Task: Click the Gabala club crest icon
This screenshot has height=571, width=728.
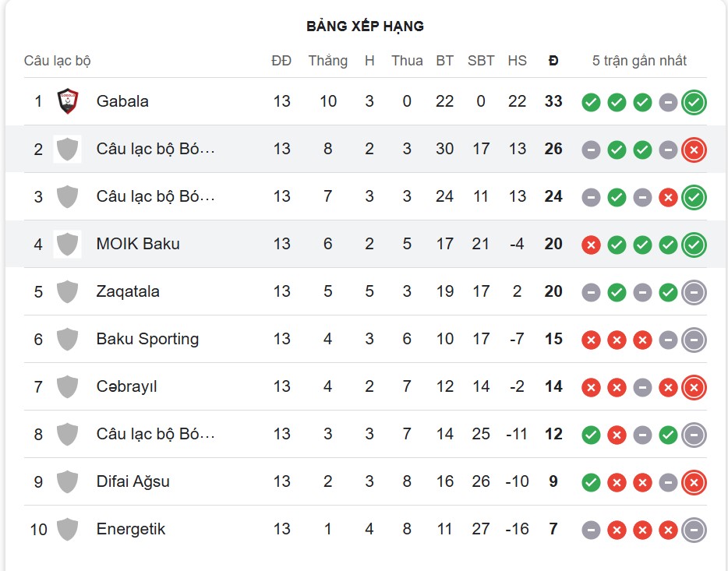Action: [x=68, y=101]
